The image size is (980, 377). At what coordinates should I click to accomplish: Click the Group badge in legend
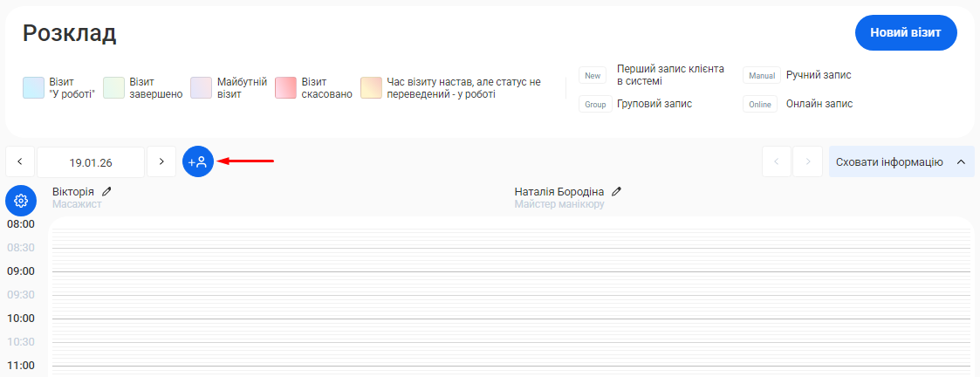594,105
